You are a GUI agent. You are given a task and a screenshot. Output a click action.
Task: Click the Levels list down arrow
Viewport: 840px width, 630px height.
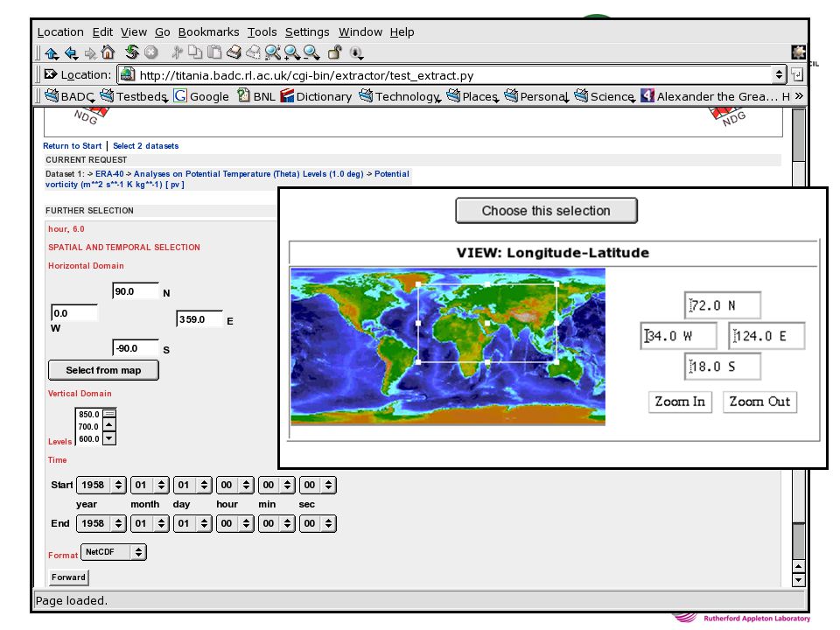pos(109,438)
